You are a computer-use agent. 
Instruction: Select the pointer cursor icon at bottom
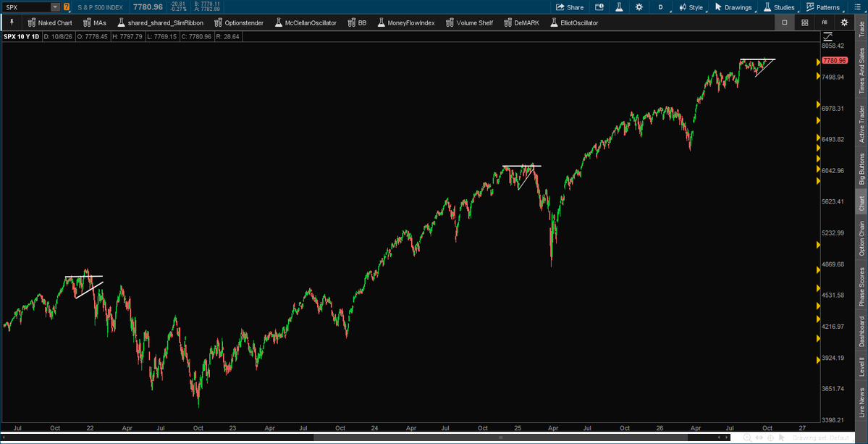[x=780, y=438]
